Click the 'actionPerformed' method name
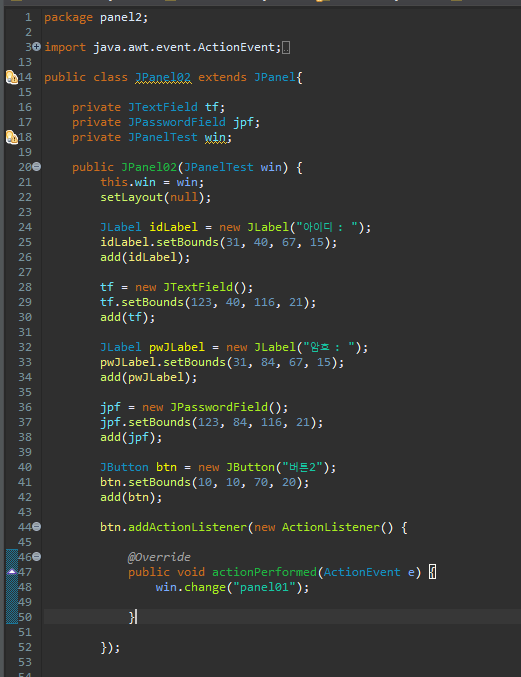The width and height of the screenshot is (521, 677). click(x=264, y=572)
